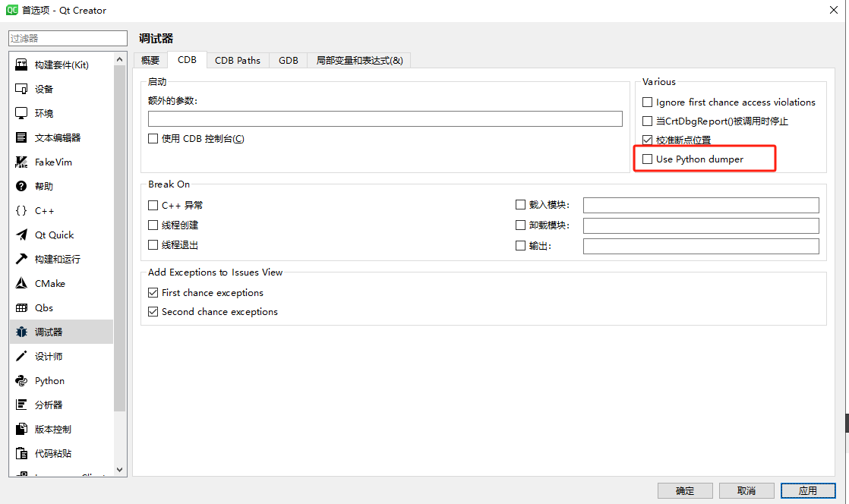The height and width of the screenshot is (504, 849).
Task: Open the 分析器 analyzer icon
Action: point(21,405)
